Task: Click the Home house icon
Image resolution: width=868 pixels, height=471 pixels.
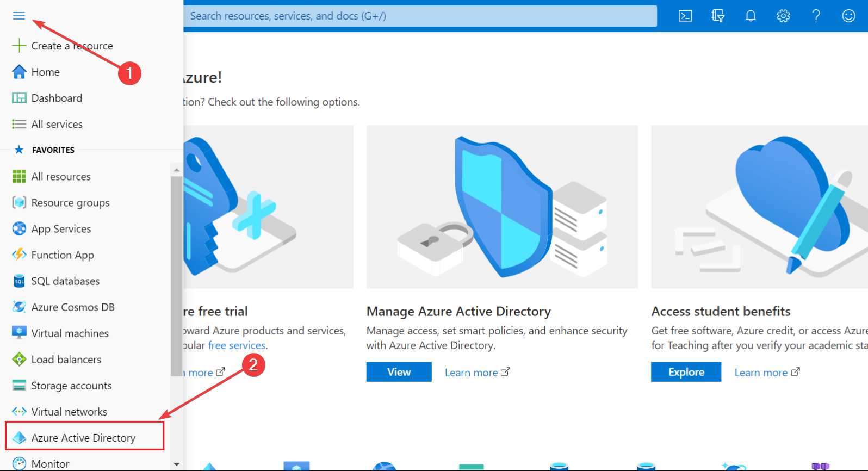Action: pos(19,72)
